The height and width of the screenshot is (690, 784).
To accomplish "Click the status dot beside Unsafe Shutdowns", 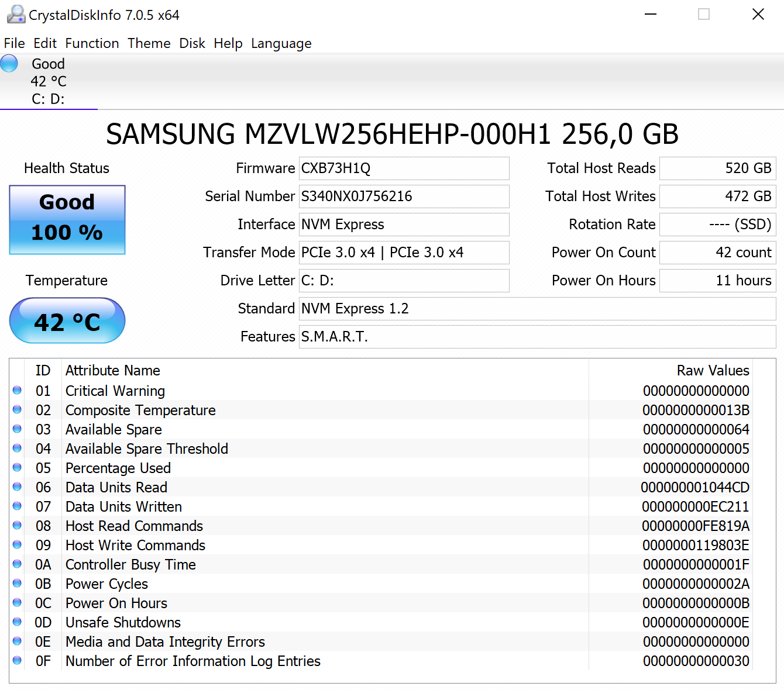I will click(x=17, y=622).
